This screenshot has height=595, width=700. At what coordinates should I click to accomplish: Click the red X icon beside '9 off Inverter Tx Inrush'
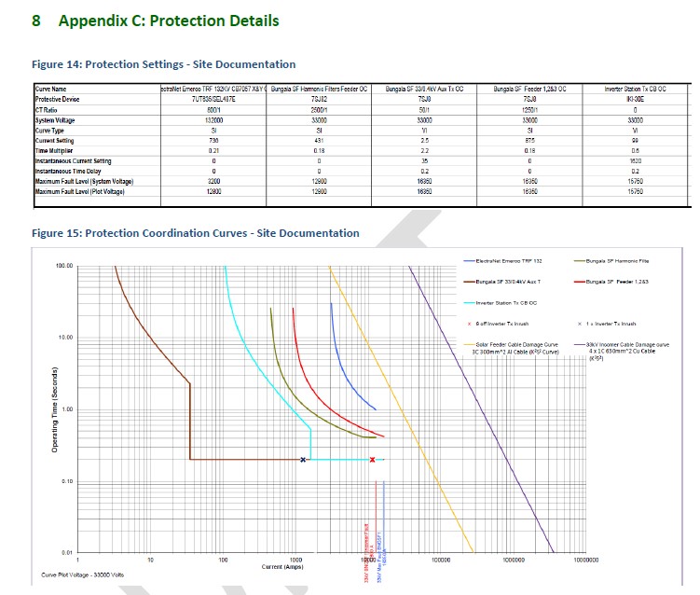click(469, 323)
